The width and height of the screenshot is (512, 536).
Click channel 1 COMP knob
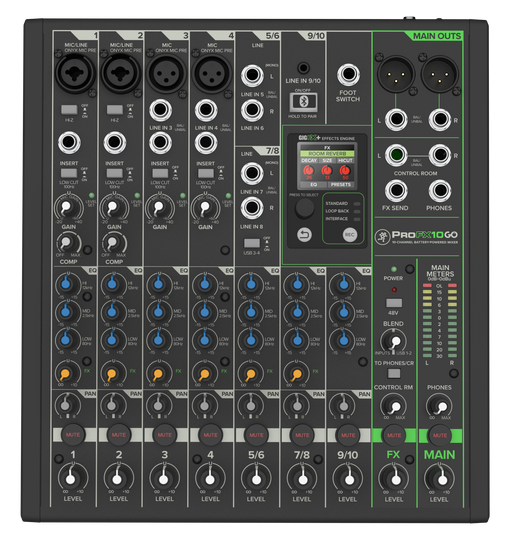(x=67, y=243)
